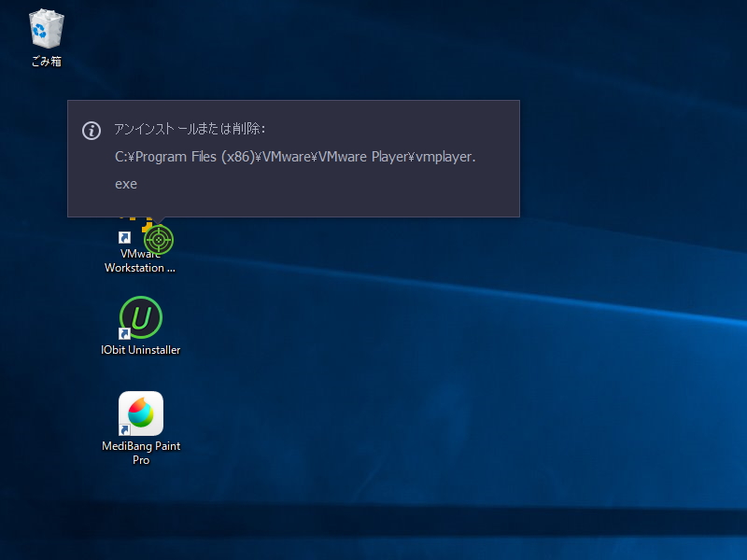Click the shortcut arrow badge on MediBang Paint Pro
The height and width of the screenshot is (560, 747).
122,430
